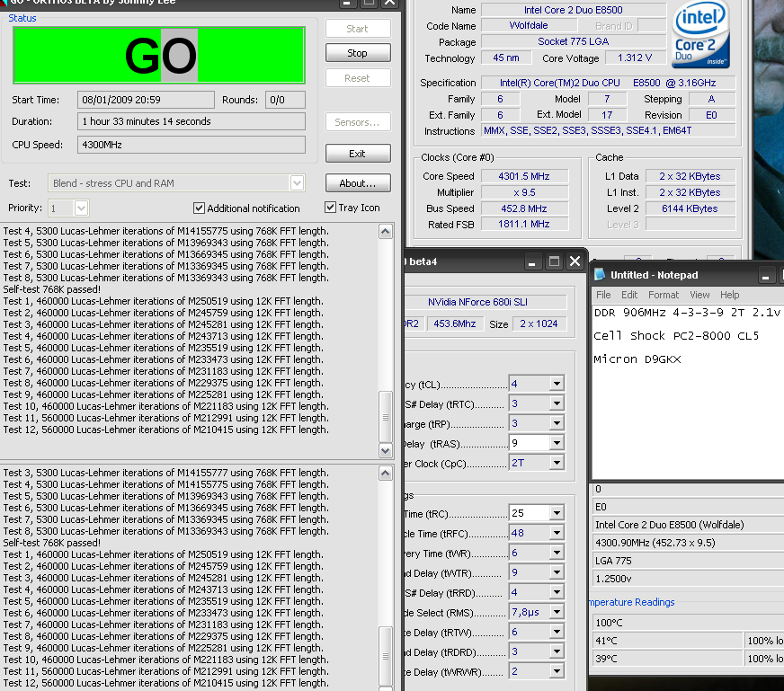Expand the tCL latency dropdown
This screenshot has width=784, height=691.
(x=557, y=384)
